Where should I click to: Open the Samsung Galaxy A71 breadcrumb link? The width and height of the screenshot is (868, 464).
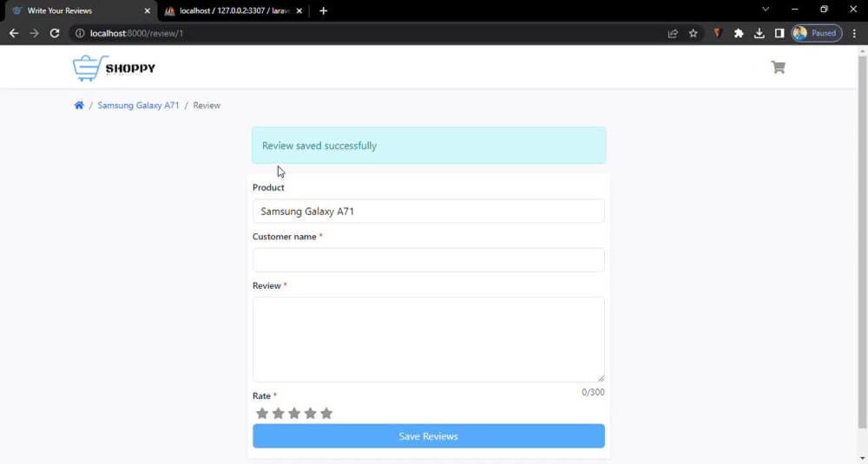point(138,105)
